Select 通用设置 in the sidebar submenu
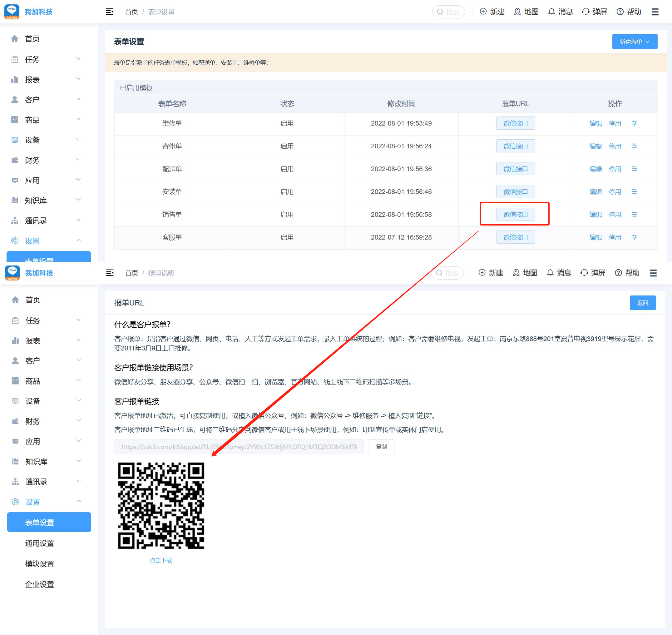 pyautogui.click(x=40, y=543)
